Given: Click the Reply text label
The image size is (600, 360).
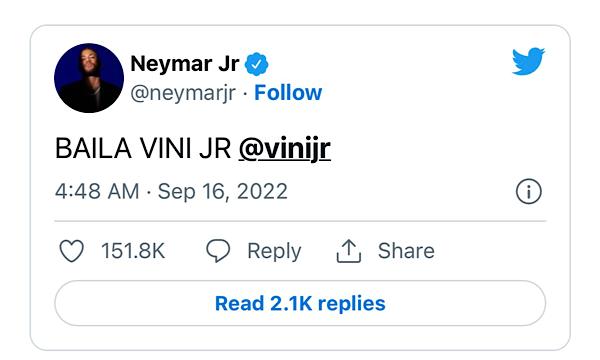Looking at the screenshot, I should (274, 252).
